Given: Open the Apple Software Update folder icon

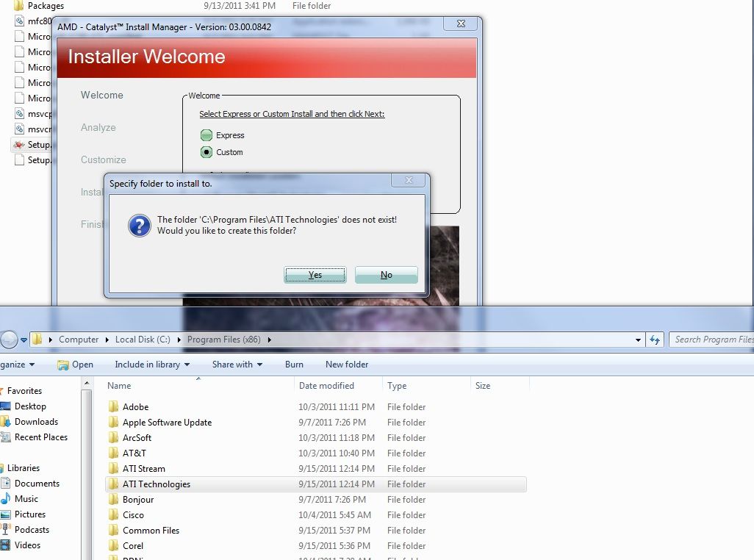Looking at the screenshot, I should pyautogui.click(x=113, y=422).
